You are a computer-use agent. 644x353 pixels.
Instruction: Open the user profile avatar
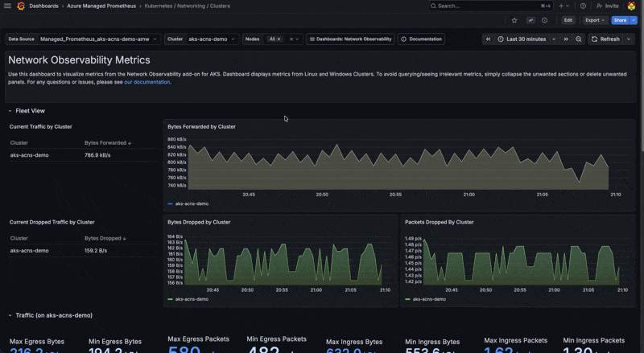[x=631, y=6]
